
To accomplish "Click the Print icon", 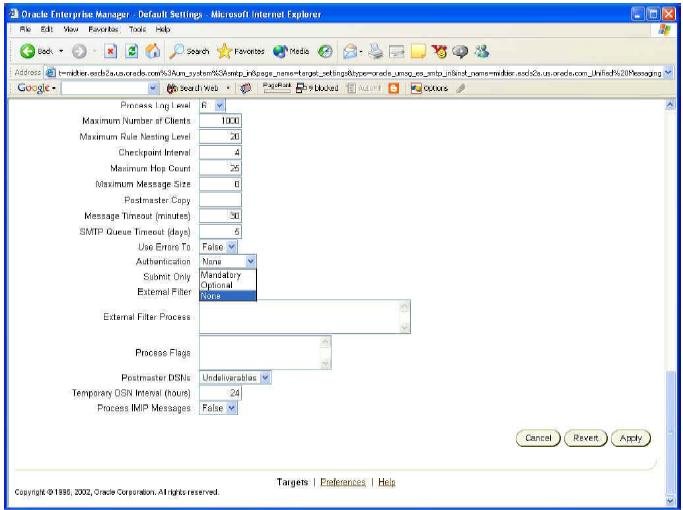I will [375, 51].
